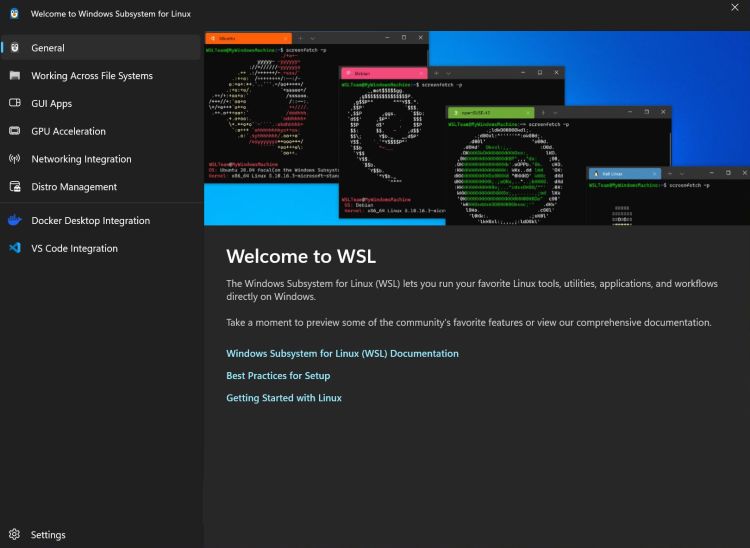Click the drive icon for Working Across File Systems
Screen dimensions: 750x548
click(14, 76)
